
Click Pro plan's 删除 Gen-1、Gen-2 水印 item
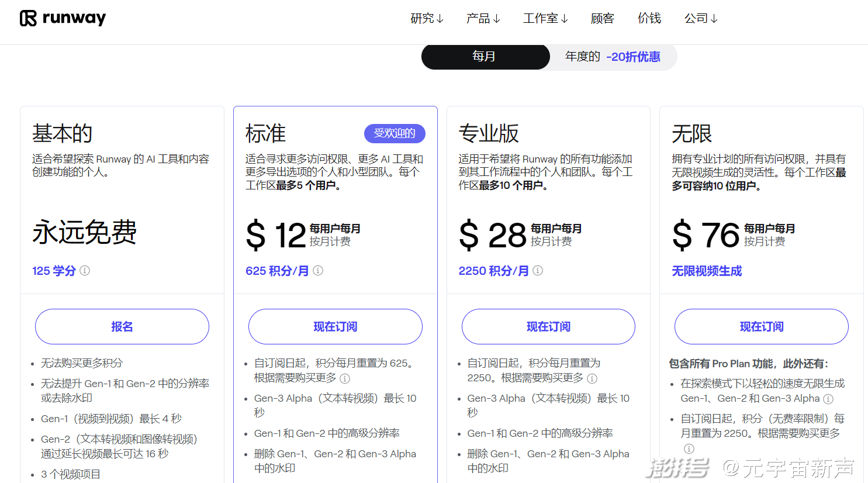click(x=548, y=461)
